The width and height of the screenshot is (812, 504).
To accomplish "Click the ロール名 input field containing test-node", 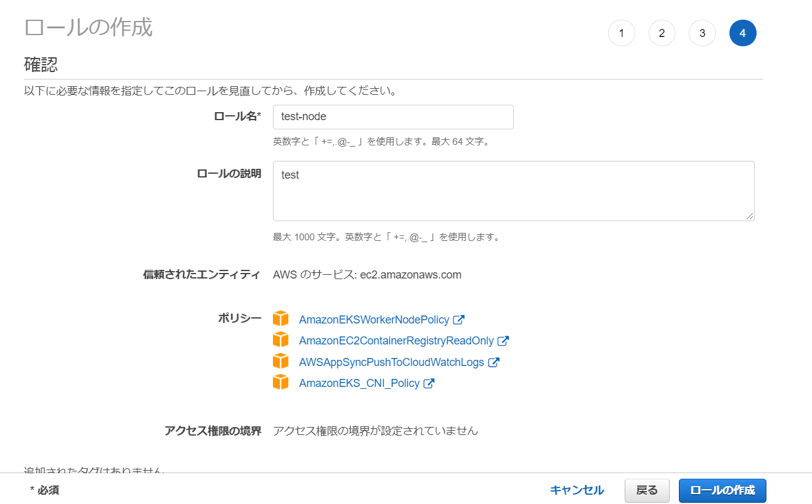I will [393, 116].
